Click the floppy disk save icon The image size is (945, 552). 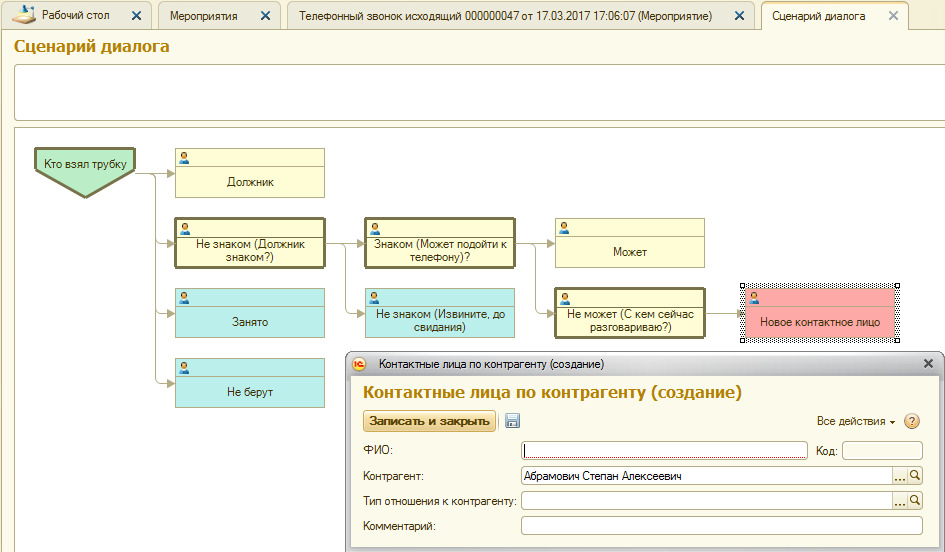tap(512, 421)
